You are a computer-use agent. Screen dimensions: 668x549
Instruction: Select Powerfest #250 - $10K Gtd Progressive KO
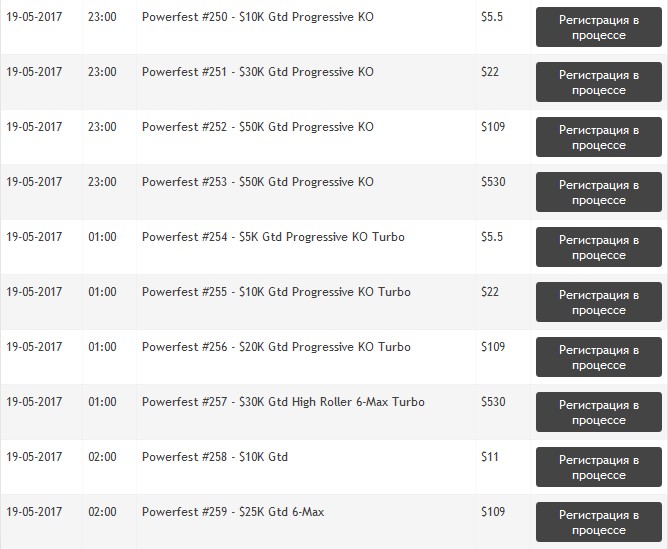pyautogui.click(x=258, y=17)
